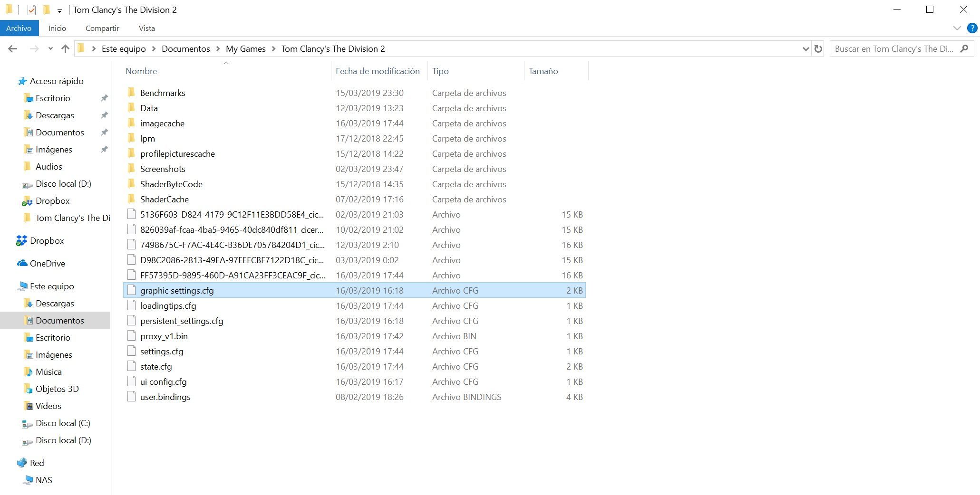Open the Screenshots folder

163,169
